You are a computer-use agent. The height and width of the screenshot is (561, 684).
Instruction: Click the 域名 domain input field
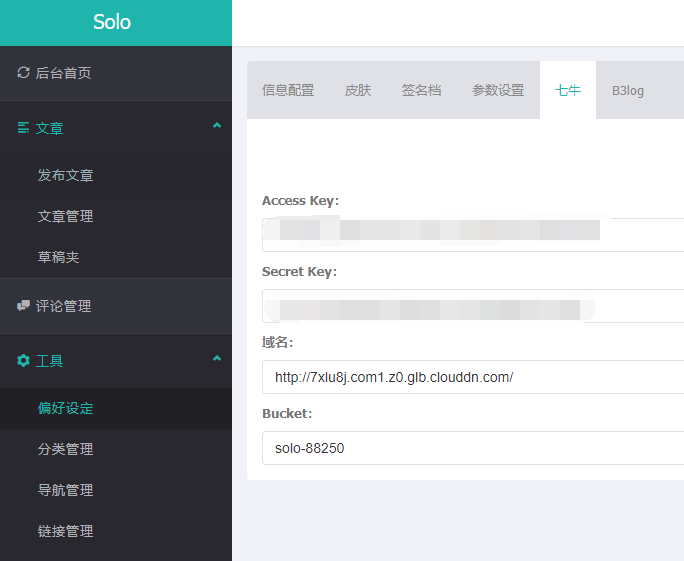pos(470,377)
